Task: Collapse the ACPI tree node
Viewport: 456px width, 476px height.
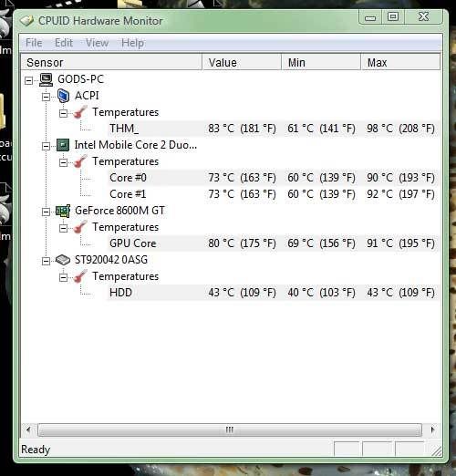Action: pyautogui.click(x=46, y=97)
